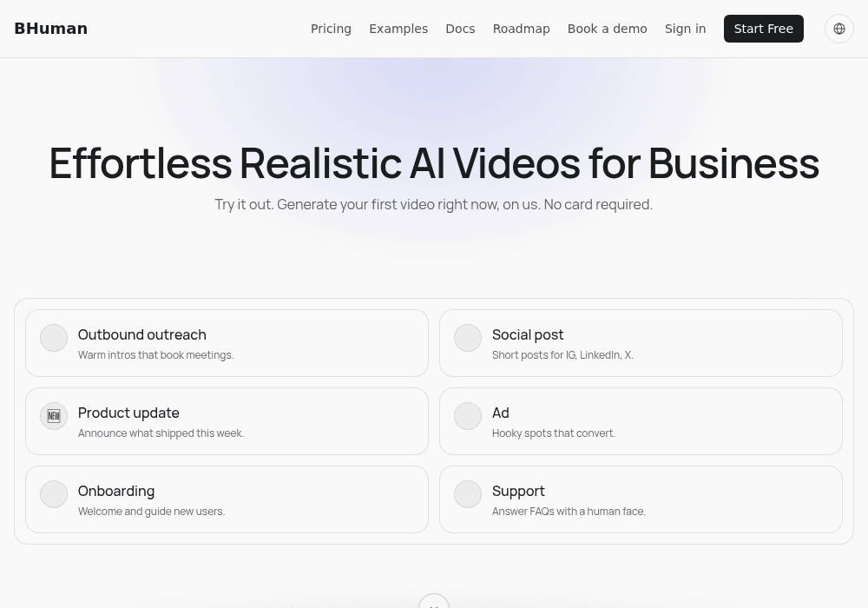This screenshot has height=608, width=868.
Task: Open the Pricing nav item
Action: click(331, 29)
